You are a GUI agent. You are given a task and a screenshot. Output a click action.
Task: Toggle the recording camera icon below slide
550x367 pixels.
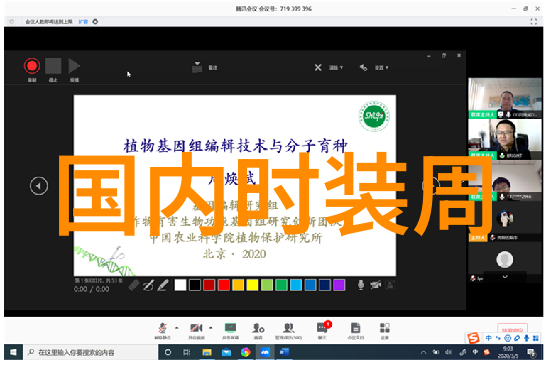(x=375, y=285)
